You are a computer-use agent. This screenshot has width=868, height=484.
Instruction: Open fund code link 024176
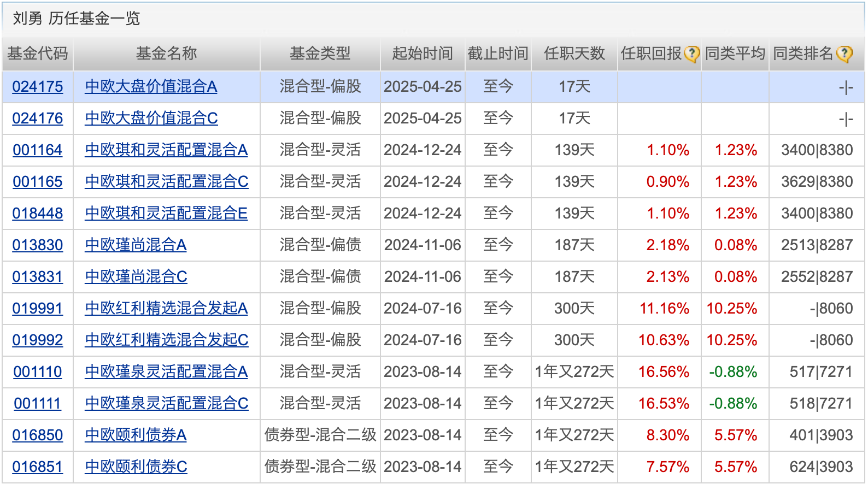[38, 118]
